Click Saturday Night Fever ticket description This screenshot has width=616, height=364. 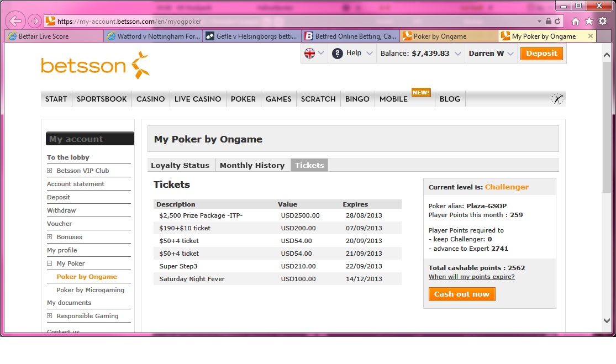point(192,279)
